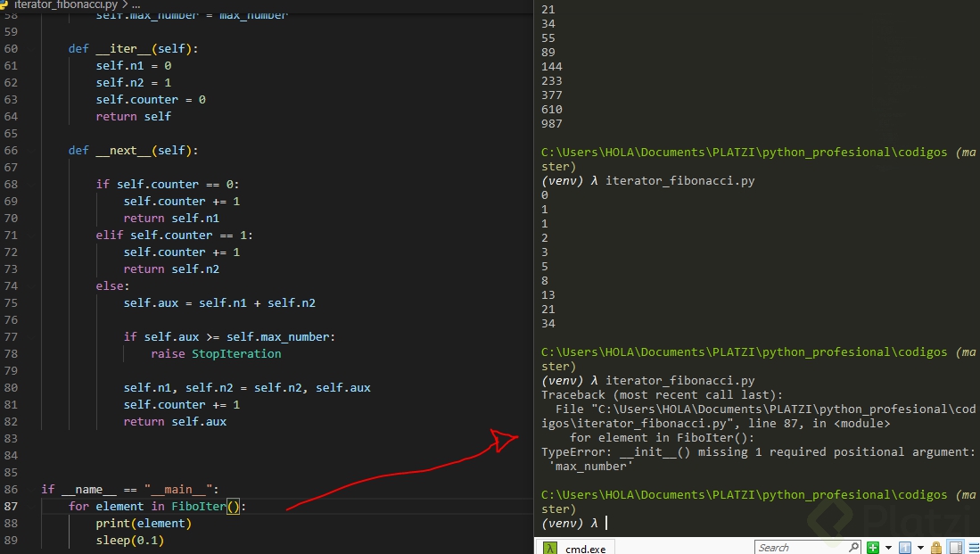Click the iterator_fibonacci.py breadcrumb in editor

click(x=66, y=4)
